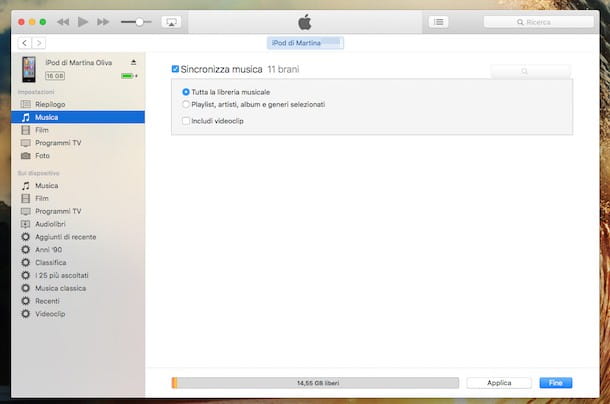The width and height of the screenshot is (610, 404).
Task: Select Tutta la libreria musicale radio option
Action: click(186, 92)
